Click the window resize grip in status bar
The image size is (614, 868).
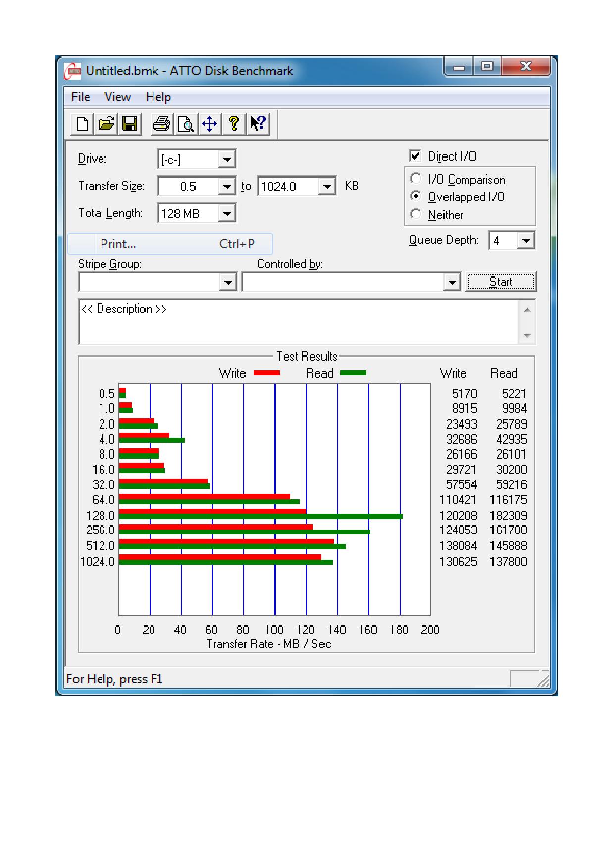[543, 681]
